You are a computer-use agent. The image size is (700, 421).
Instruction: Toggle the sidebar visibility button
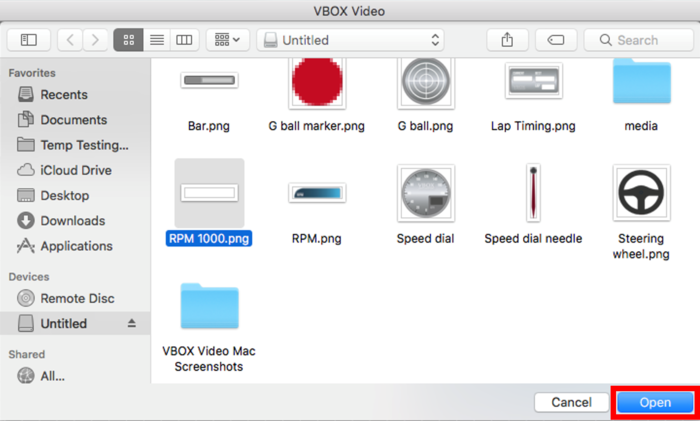click(x=29, y=40)
